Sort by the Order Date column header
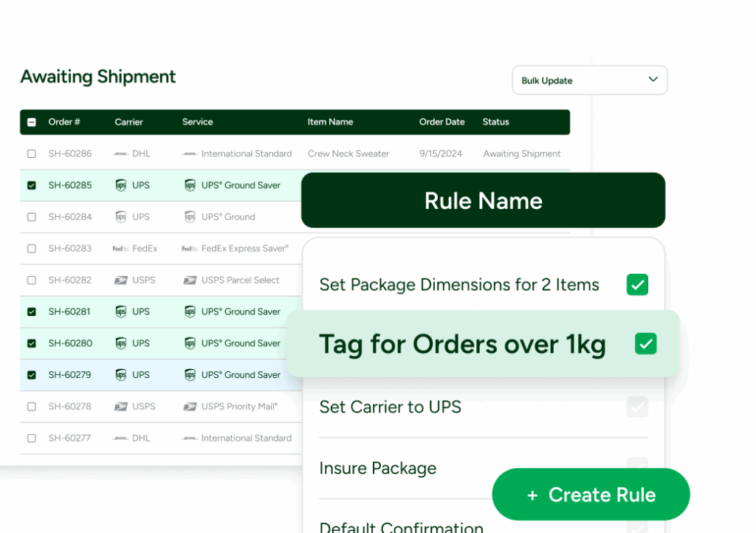 (441, 123)
